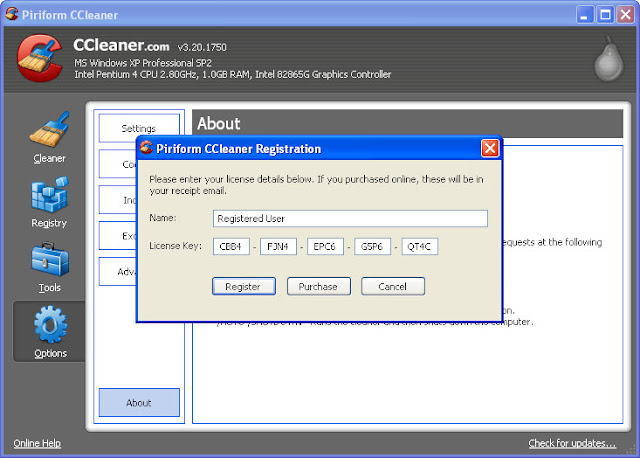Click license key field containing FJN4

click(278, 247)
